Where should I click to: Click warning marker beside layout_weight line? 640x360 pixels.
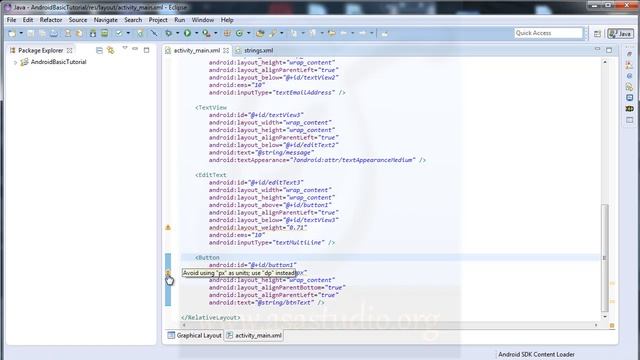pos(168,227)
